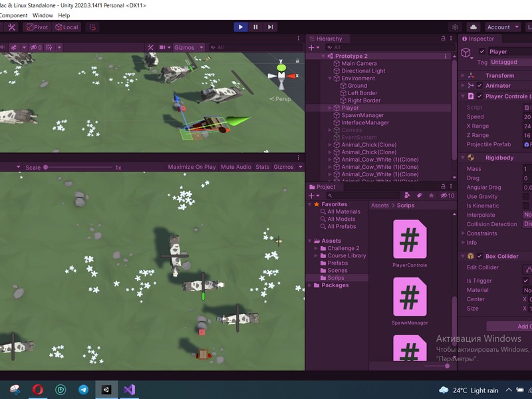Click the favorites star filter in Project
Image resolution: width=532 pixels, height=399 pixels.
coord(432,196)
